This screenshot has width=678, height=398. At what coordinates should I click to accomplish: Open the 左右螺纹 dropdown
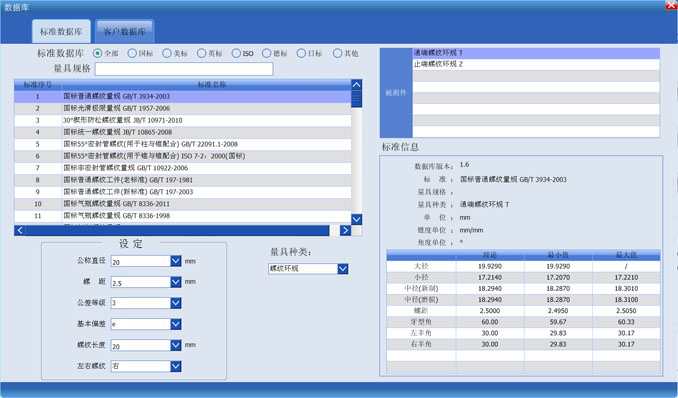pyautogui.click(x=176, y=366)
